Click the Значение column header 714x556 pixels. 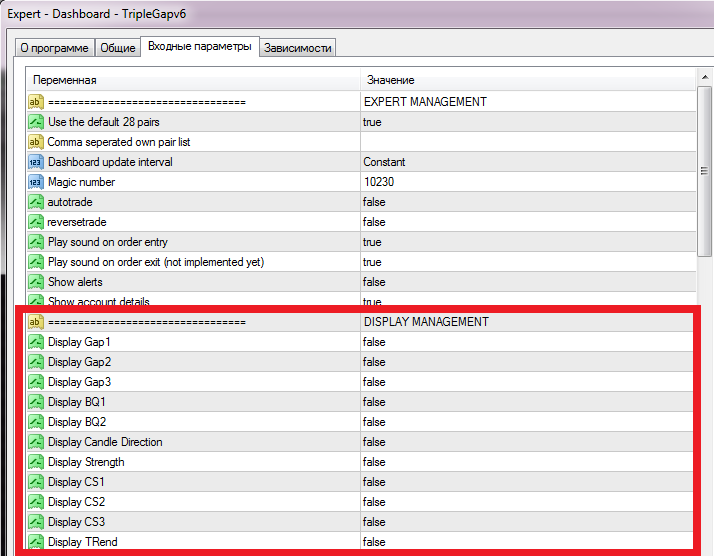[528, 80]
